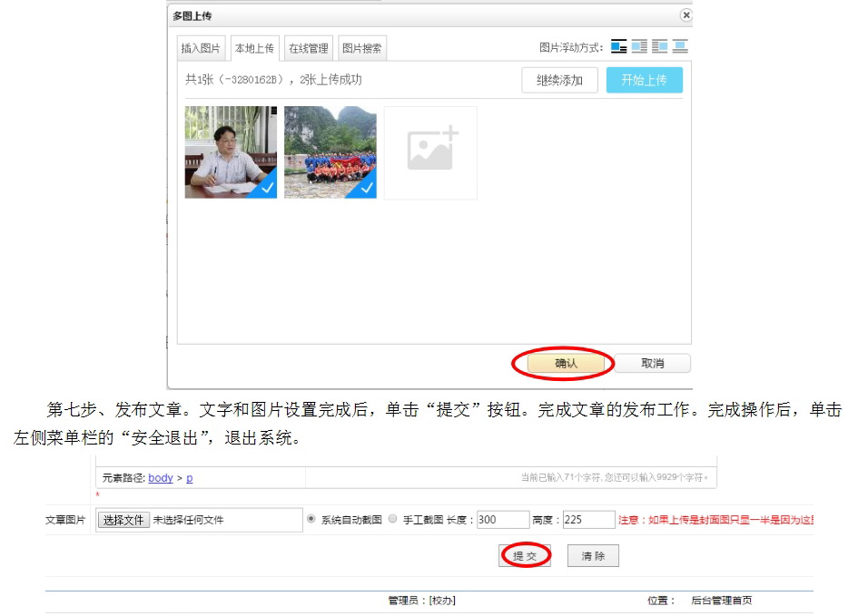Click the 确认 button in the dialog
The height and width of the screenshot is (616, 858).
click(x=566, y=364)
